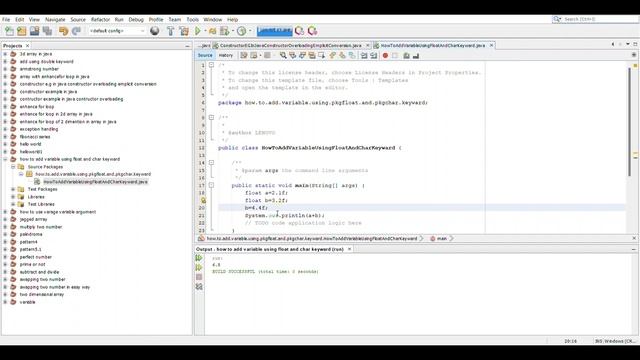Close the Output tab

tap(349, 249)
